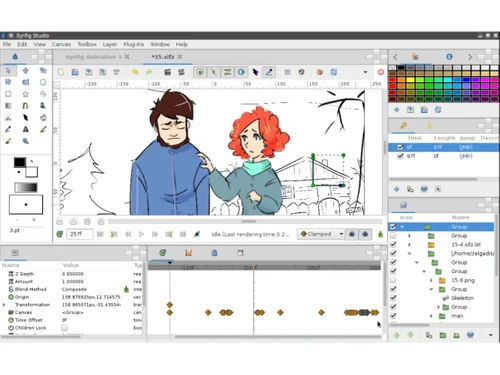The image size is (500, 375).
Task: Select the Brush tool
Action: coord(8,141)
